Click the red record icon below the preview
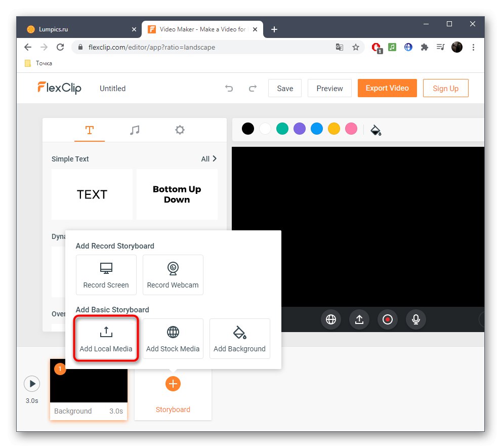The image size is (501, 448). pos(387,319)
